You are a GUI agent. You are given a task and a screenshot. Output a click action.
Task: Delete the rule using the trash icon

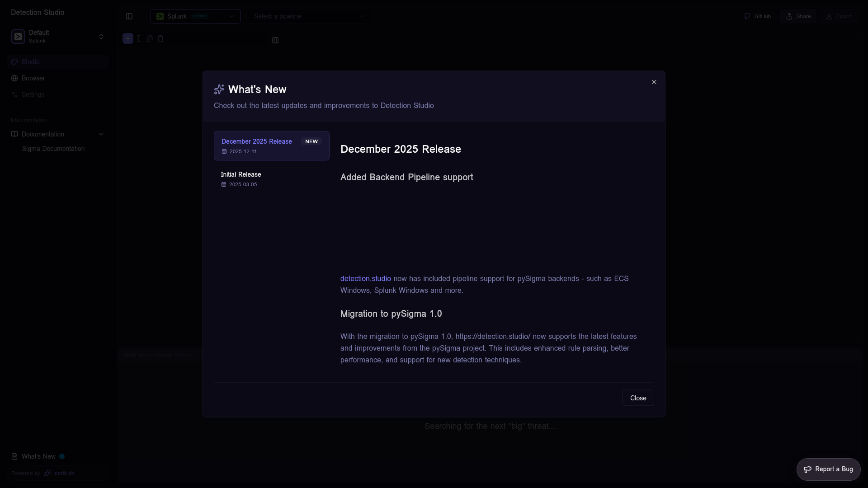[x=161, y=38]
